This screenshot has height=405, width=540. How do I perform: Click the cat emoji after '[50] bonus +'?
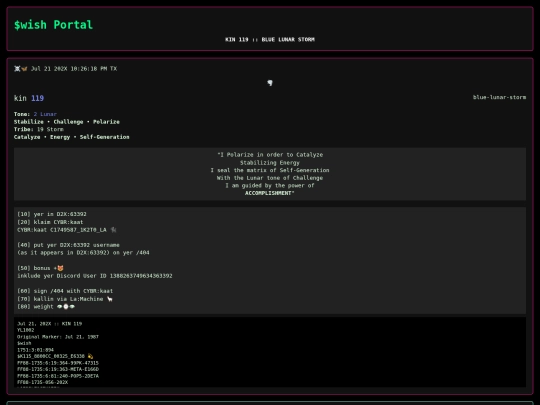pyautogui.click(x=60, y=268)
